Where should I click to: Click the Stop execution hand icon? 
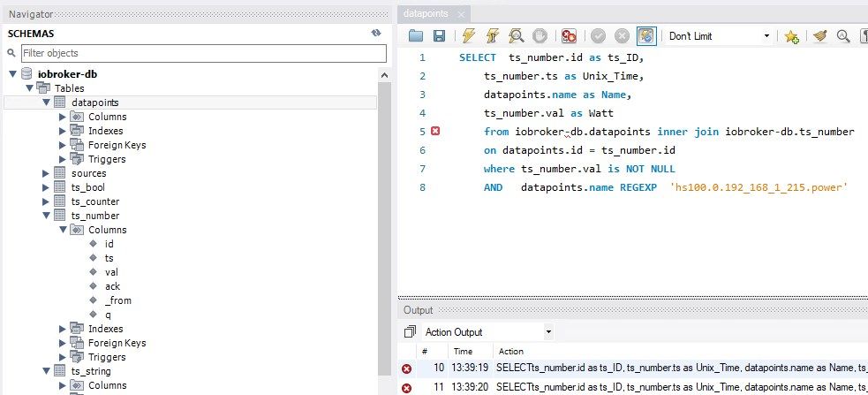[x=540, y=36]
